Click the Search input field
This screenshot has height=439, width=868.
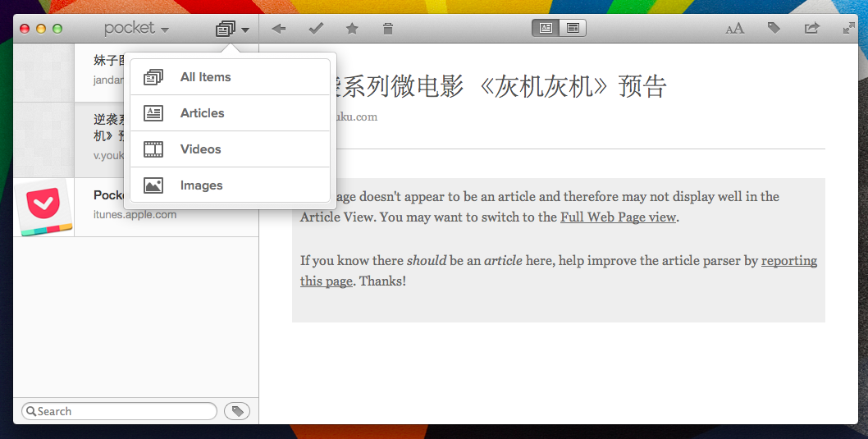pyautogui.click(x=123, y=411)
